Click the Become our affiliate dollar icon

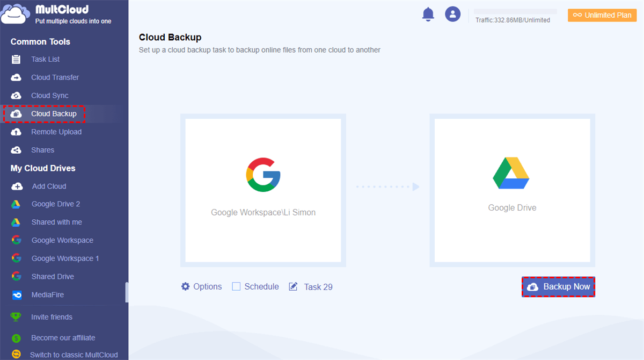tap(17, 338)
